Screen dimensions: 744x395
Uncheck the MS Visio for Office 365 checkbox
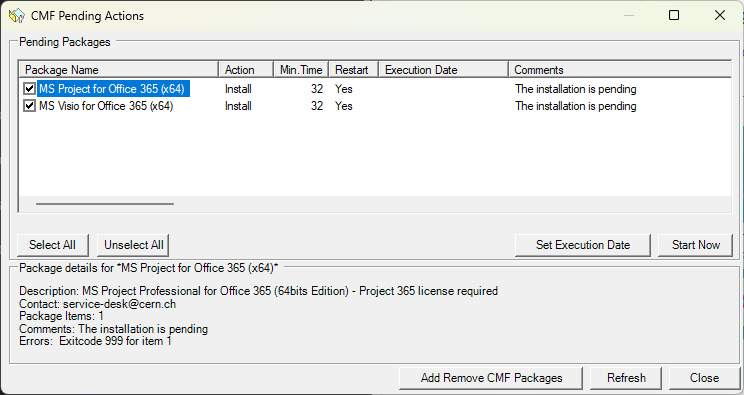pyautogui.click(x=29, y=105)
